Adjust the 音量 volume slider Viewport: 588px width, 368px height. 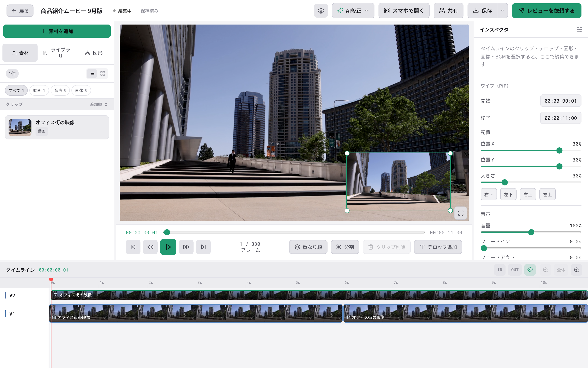(x=531, y=232)
